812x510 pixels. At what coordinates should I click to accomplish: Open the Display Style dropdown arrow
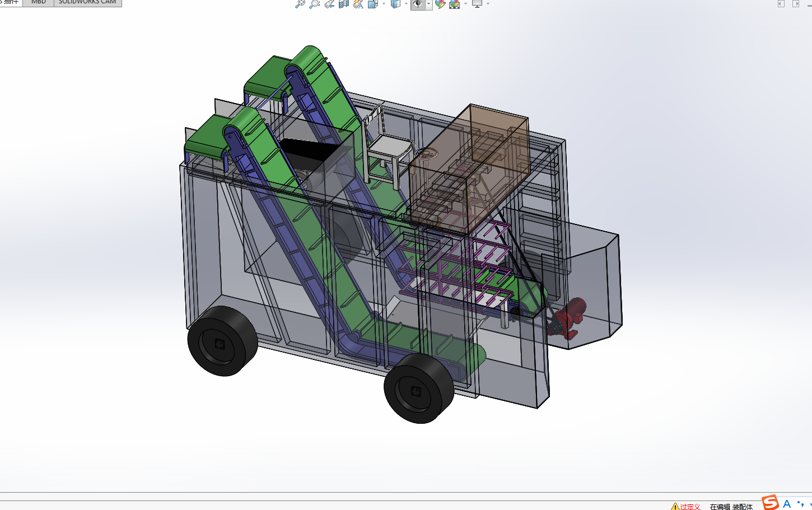click(406, 4)
